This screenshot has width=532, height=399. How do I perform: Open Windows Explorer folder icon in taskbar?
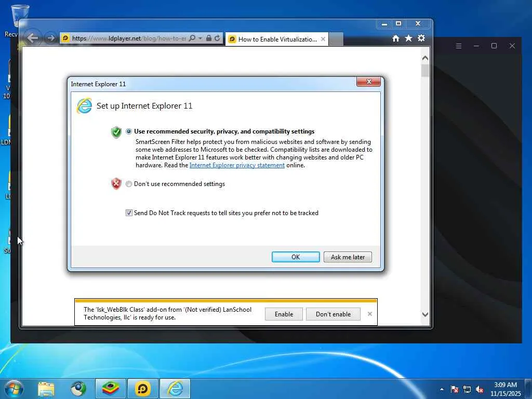[46, 389]
